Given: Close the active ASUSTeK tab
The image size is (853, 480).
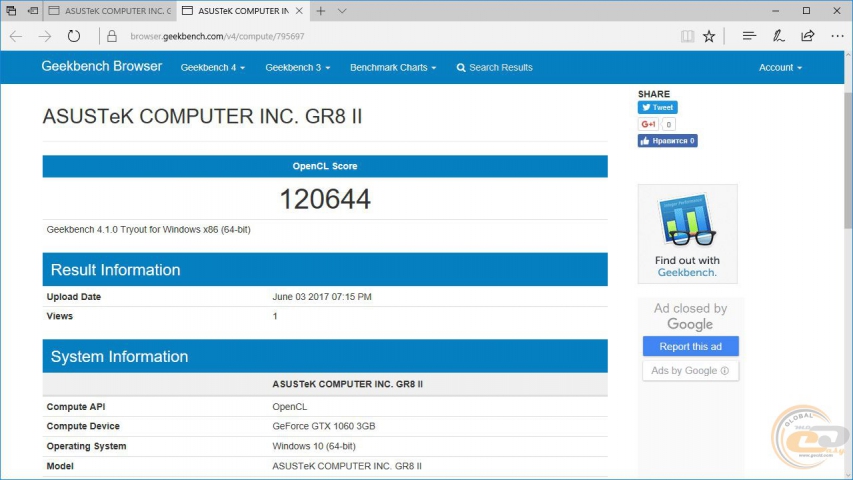Looking at the screenshot, I should [x=299, y=11].
